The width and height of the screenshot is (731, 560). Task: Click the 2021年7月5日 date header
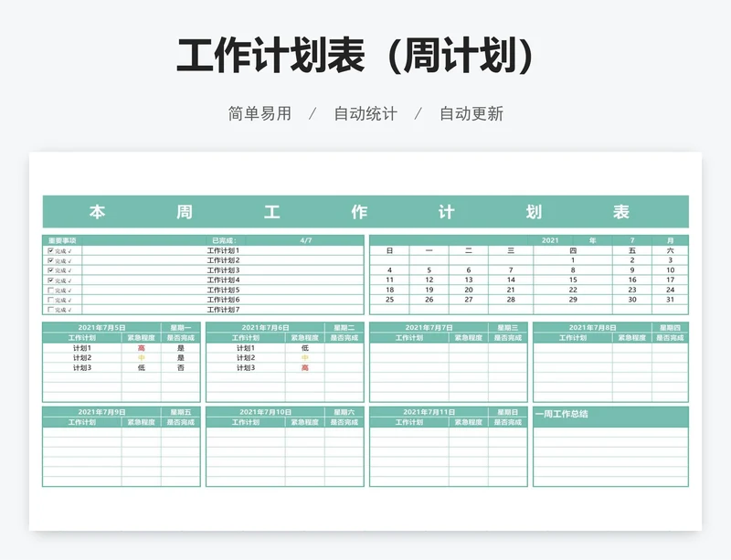click(x=101, y=328)
